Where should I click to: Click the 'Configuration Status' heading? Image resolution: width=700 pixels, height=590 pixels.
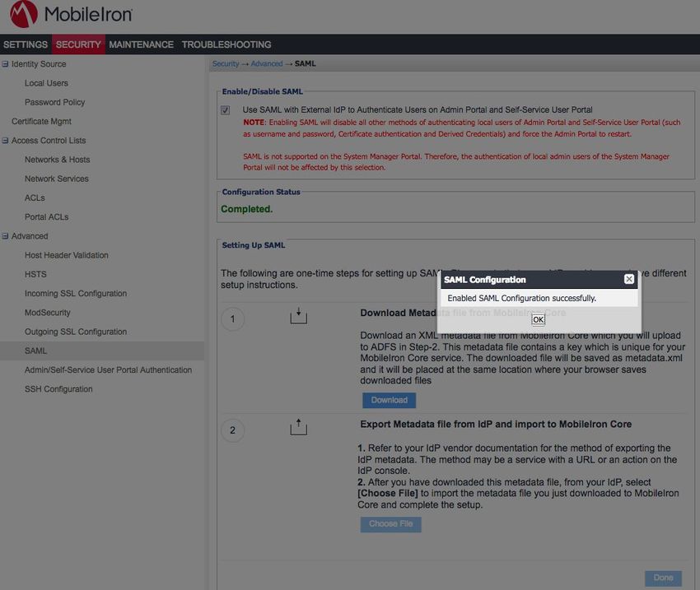click(261, 193)
